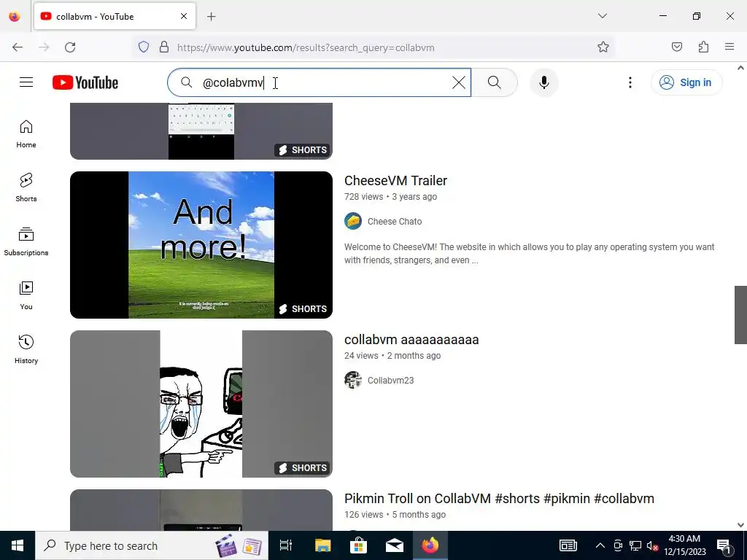The height and width of the screenshot is (560, 747).
Task: Click the Cheese Chato channel avatar
Action: tap(353, 221)
